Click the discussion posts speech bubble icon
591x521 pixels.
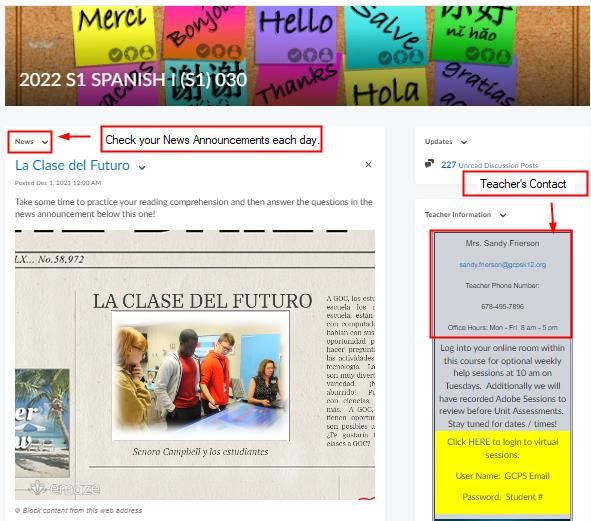tap(429, 164)
